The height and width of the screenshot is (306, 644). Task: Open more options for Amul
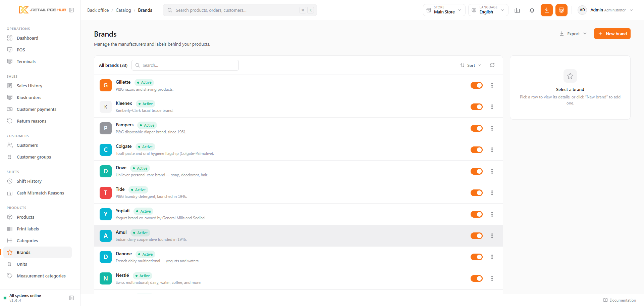pyautogui.click(x=492, y=236)
